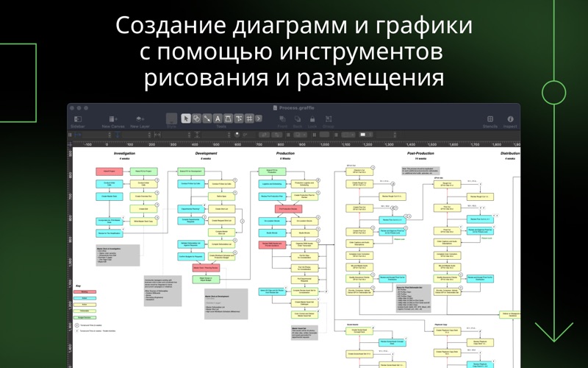Select the Pen tool
This screenshot has height=368, width=588.
[228, 118]
